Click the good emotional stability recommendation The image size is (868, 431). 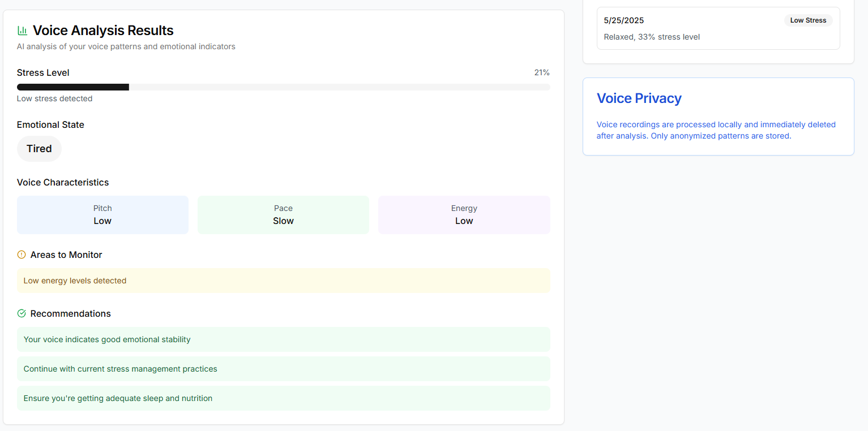[283, 339]
